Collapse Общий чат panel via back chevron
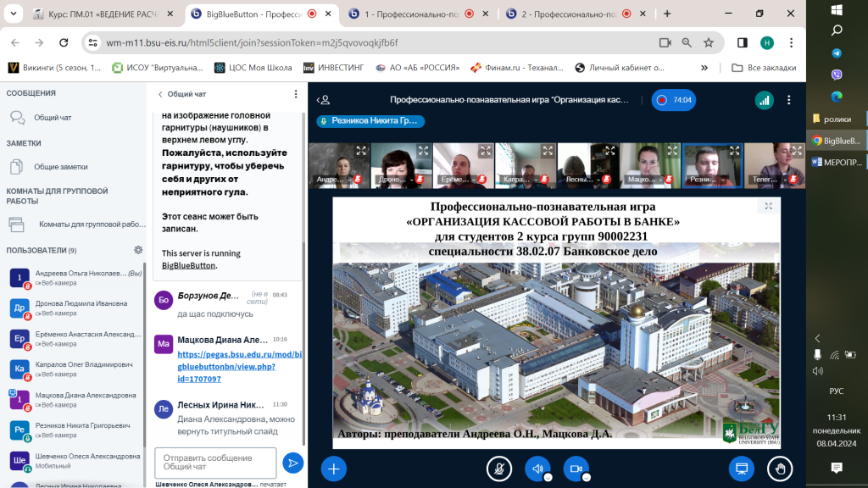This screenshot has width=868, height=488. (160, 94)
